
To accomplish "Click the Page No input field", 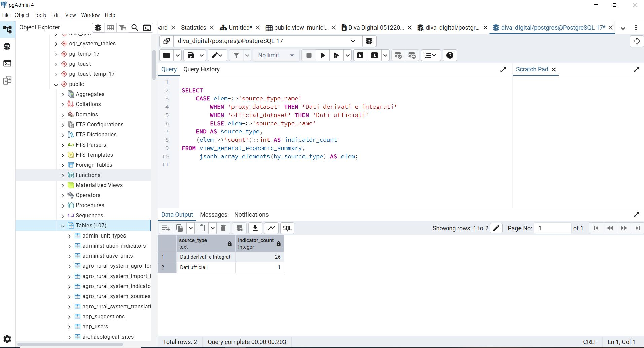I will [552, 228].
